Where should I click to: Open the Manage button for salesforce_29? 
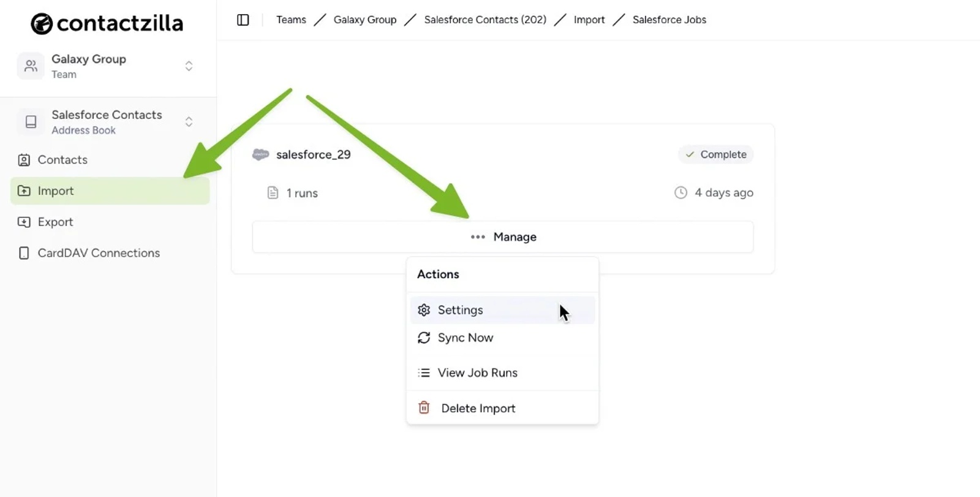coord(503,237)
